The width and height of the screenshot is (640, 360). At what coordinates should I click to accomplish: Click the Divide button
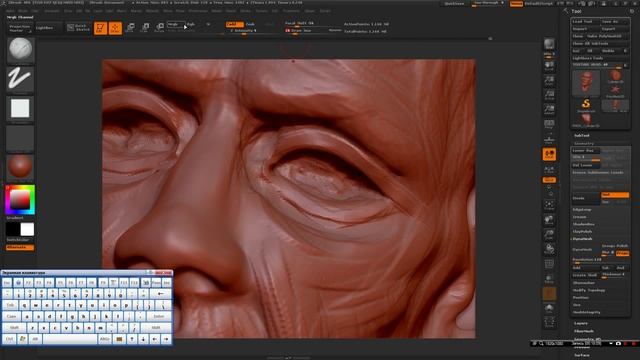coord(585,198)
